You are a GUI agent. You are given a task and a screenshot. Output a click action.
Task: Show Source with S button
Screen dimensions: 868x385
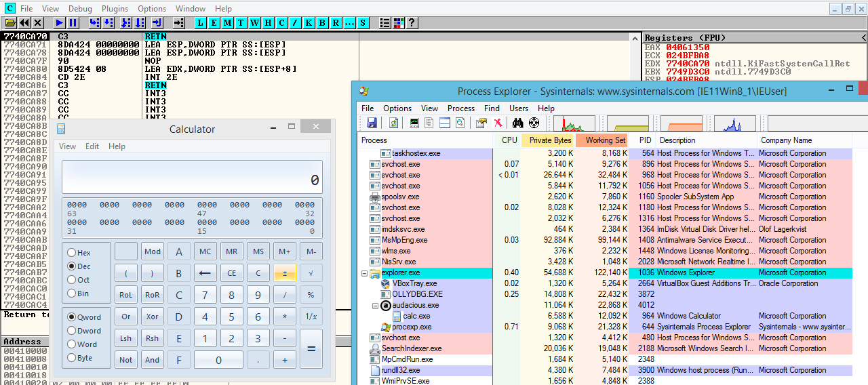coord(363,23)
